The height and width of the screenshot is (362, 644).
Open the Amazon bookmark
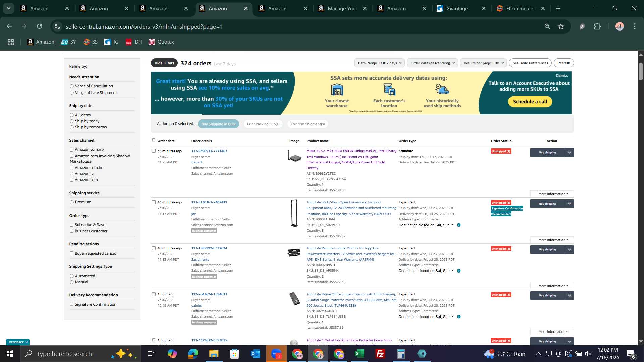point(41,42)
